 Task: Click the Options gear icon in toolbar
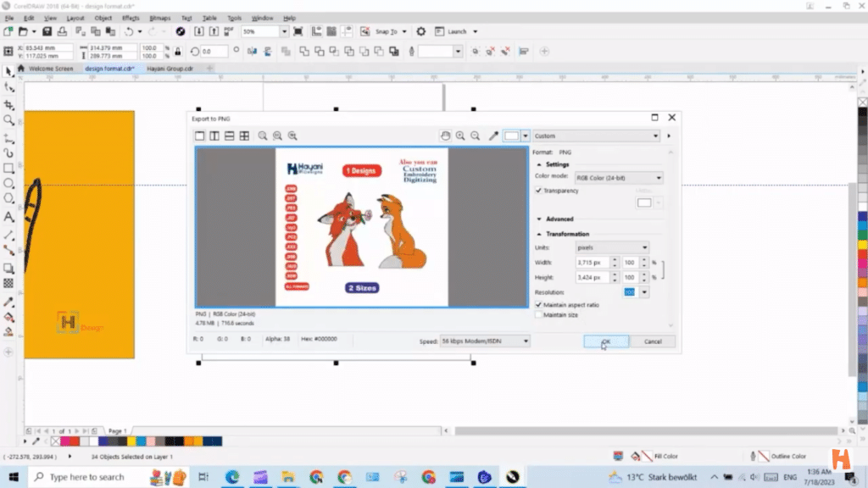click(x=421, y=31)
